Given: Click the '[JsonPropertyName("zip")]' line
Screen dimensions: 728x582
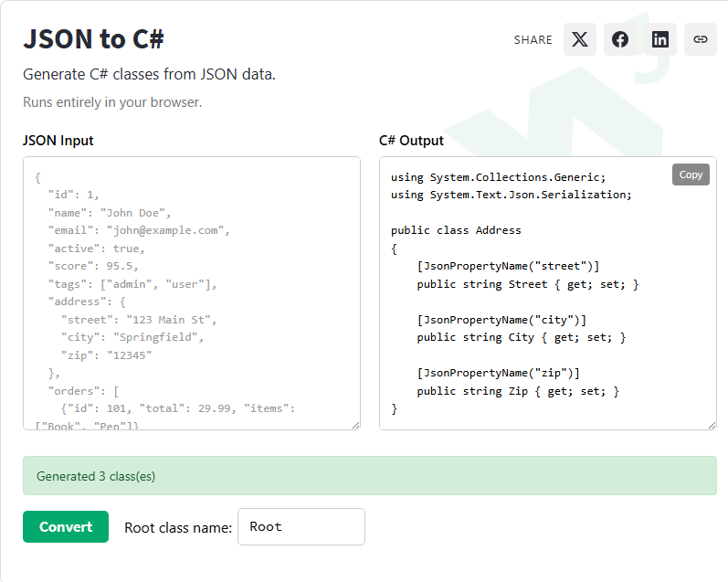Looking at the screenshot, I should pyautogui.click(x=498, y=373).
